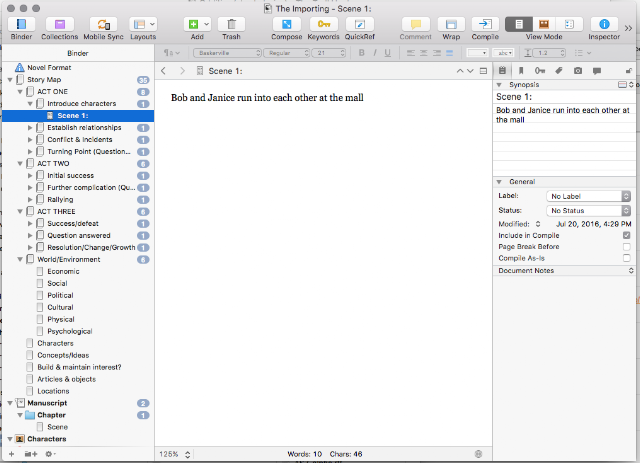Toggle the Inspector info button
Viewport: 640px width, 463px height.
(604, 24)
